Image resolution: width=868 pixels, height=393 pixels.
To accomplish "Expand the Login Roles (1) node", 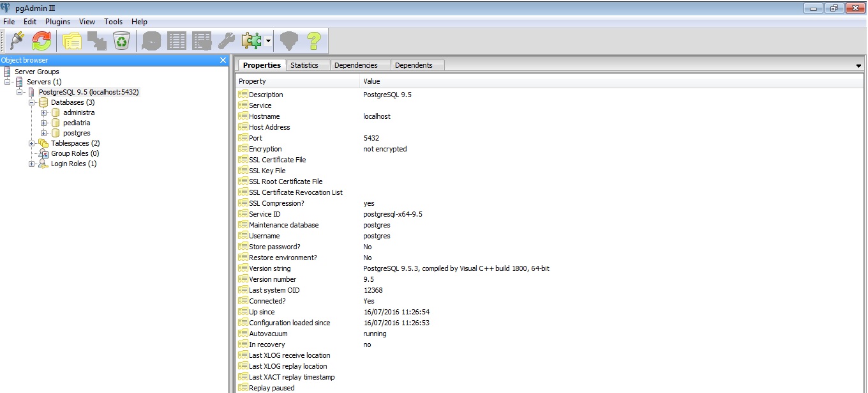I will (32, 164).
